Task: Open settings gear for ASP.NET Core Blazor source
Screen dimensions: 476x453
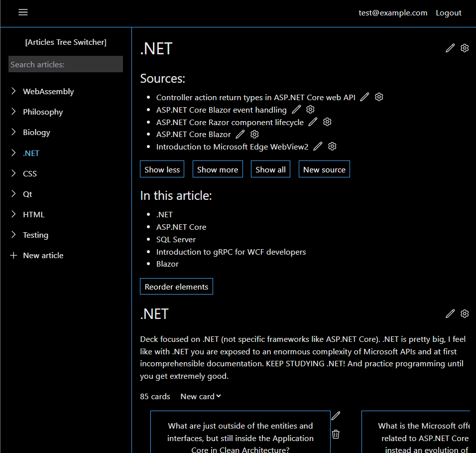Action: click(x=254, y=134)
